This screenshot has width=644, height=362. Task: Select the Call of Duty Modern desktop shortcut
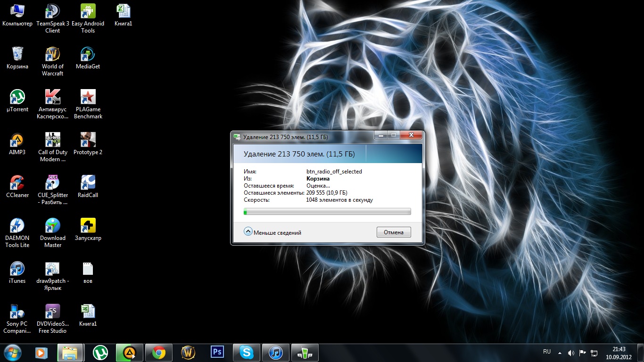52,147
